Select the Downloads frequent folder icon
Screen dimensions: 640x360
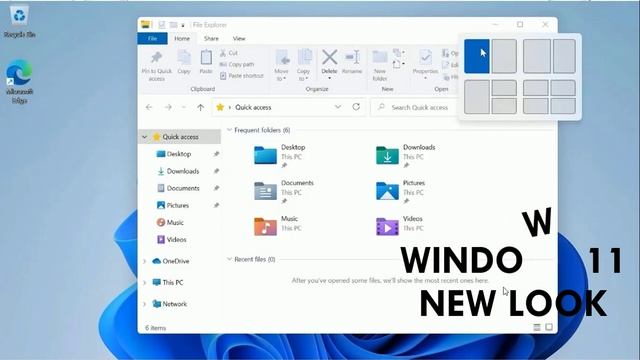pyautogui.click(x=387, y=155)
